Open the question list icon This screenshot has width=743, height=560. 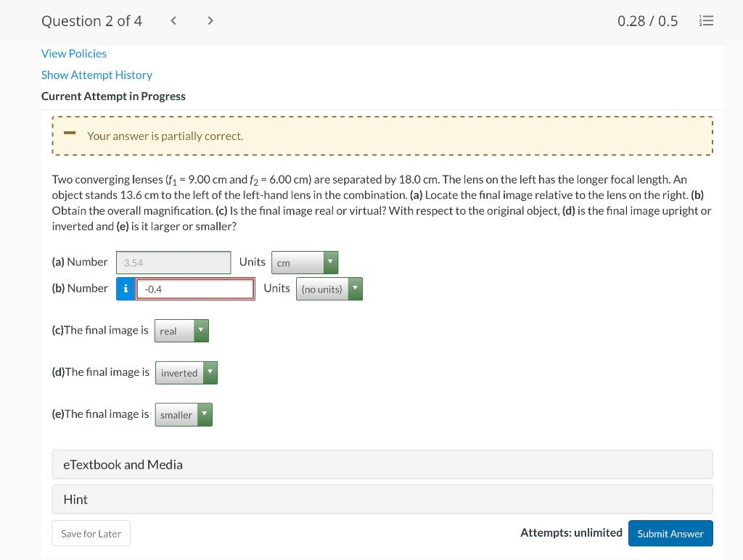point(706,21)
